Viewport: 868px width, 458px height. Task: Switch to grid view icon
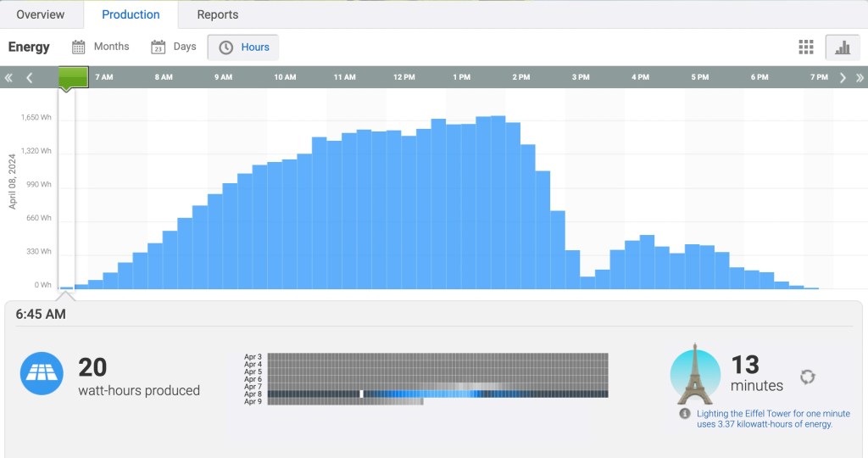[x=806, y=47]
